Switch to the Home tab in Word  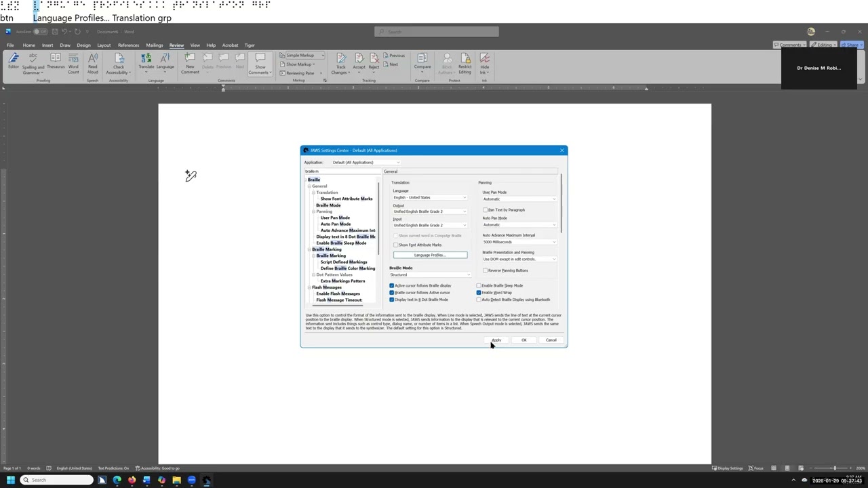[28, 45]
